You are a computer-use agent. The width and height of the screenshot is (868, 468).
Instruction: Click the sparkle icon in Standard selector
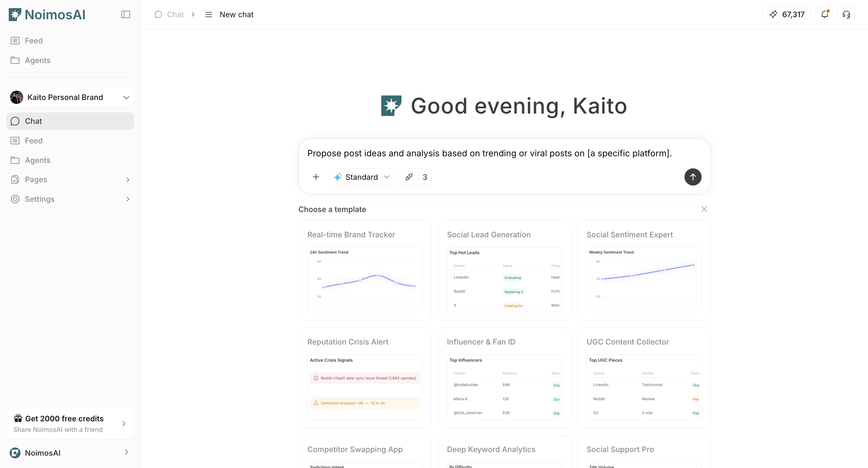(338, 177)
